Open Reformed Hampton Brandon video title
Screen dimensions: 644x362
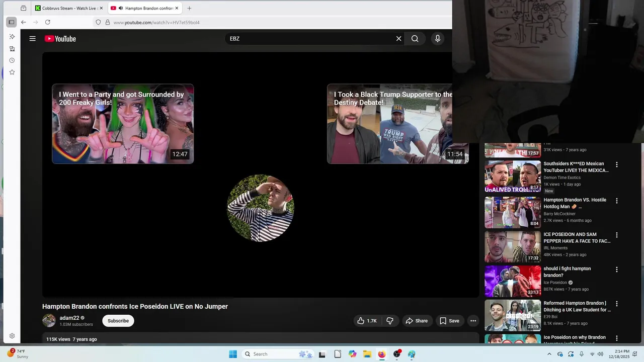click(577, 307)
